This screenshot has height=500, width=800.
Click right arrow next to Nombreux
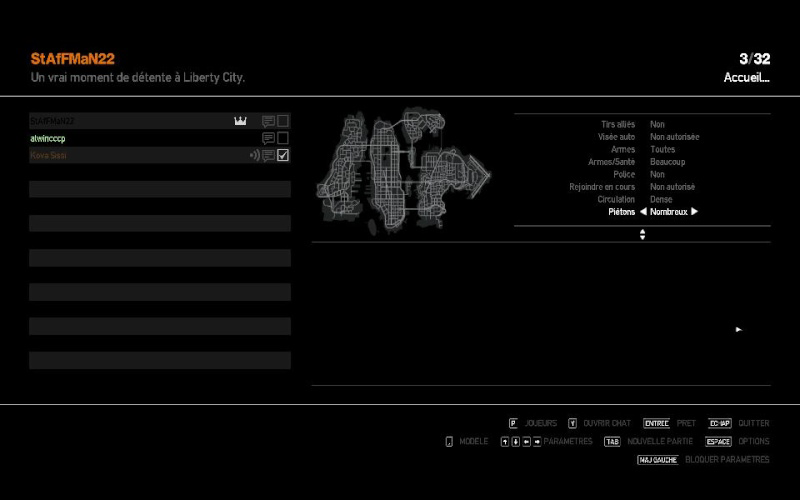694,212
